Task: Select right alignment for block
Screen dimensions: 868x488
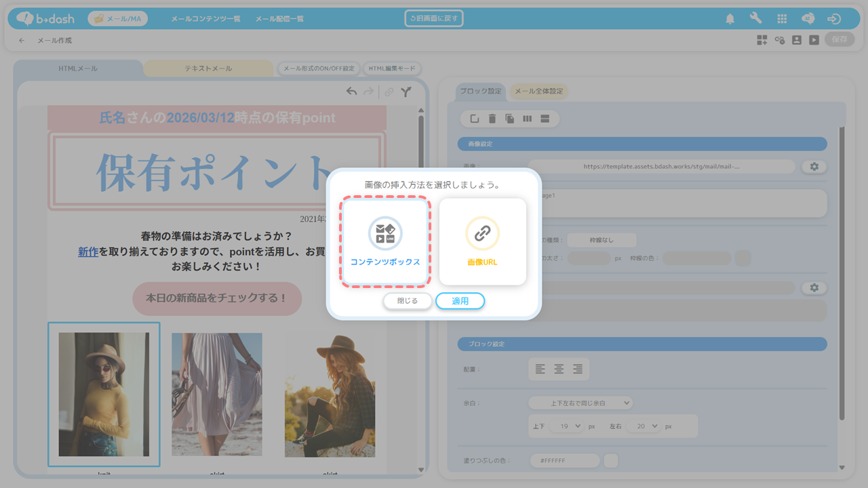Action: [578, 369]
